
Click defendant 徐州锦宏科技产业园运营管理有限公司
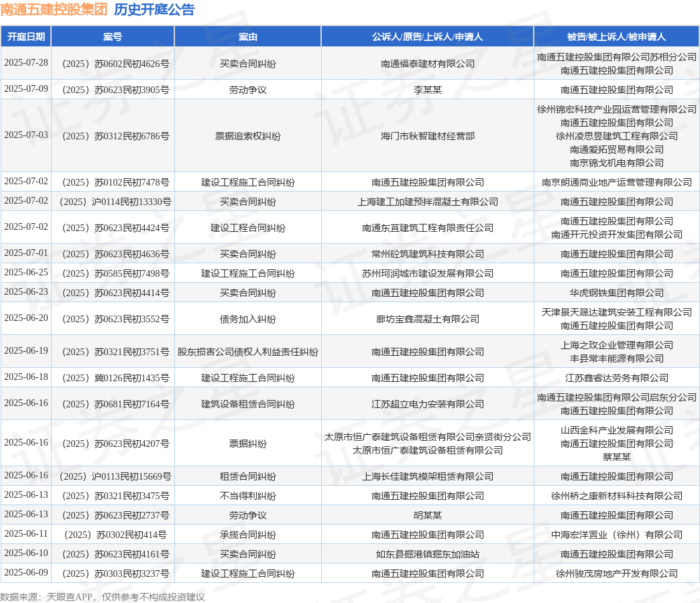(x=616, y=109)
